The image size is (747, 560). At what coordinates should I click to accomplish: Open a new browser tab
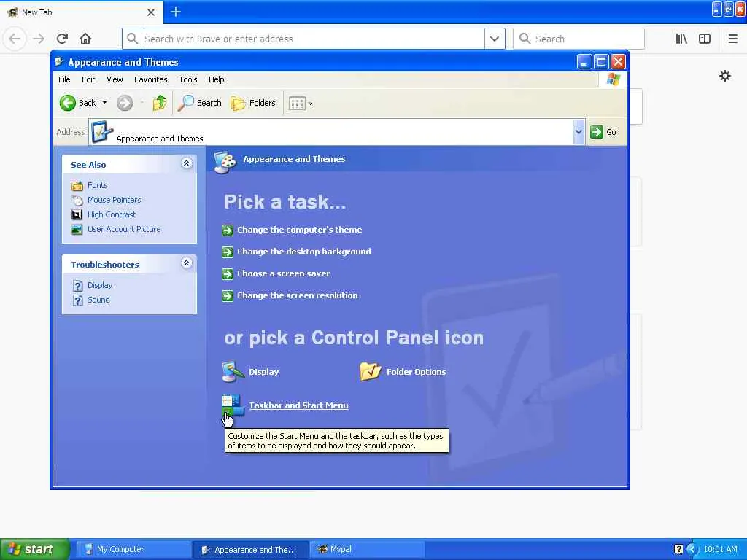click(176, 12)
